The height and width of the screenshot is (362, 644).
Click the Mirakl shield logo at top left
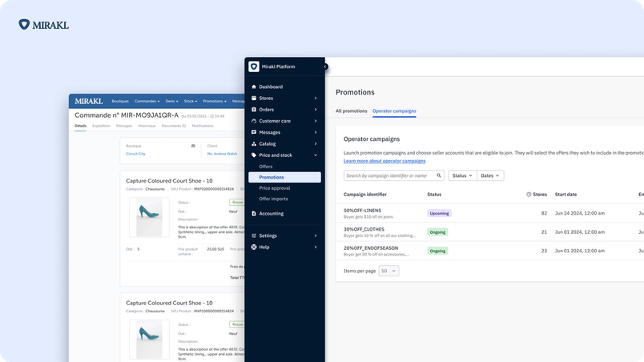coord(24,24)
